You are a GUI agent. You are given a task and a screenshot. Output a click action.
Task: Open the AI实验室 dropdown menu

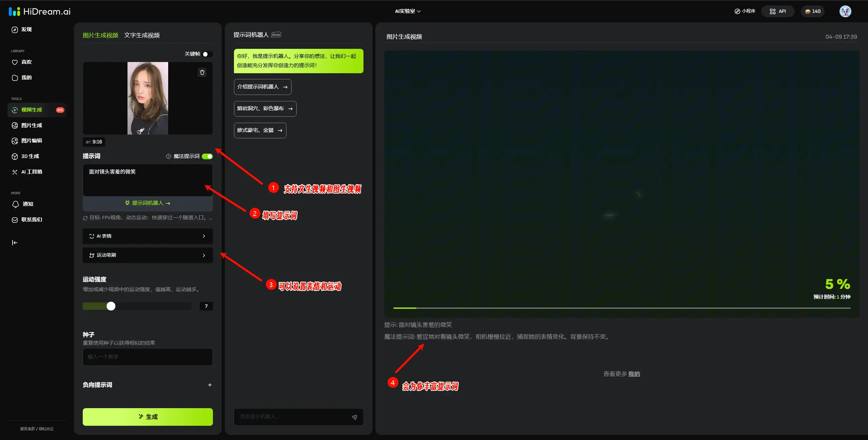(408, 11)
